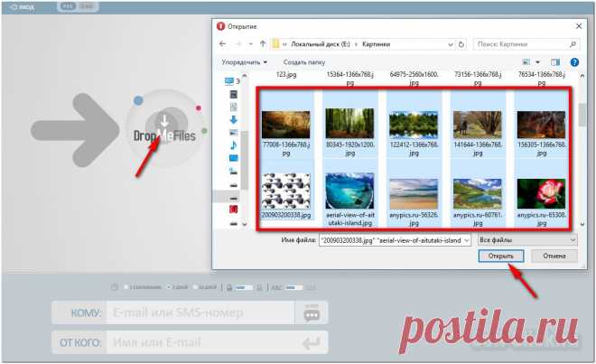This screenshot has height=364, width=596.
Task: Click Картинки in the address breadcrumb
Action: tap(376, 44)
